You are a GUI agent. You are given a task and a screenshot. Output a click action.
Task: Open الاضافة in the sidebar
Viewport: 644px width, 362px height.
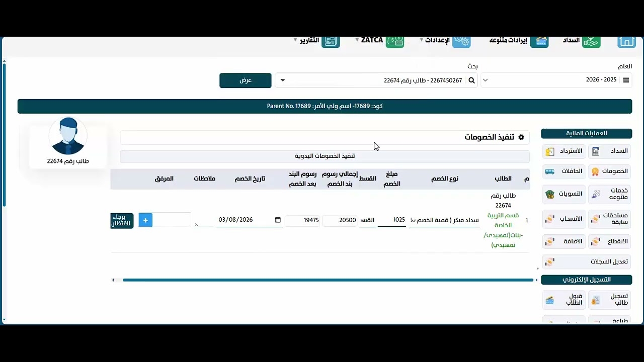click(x=564, y=242)
